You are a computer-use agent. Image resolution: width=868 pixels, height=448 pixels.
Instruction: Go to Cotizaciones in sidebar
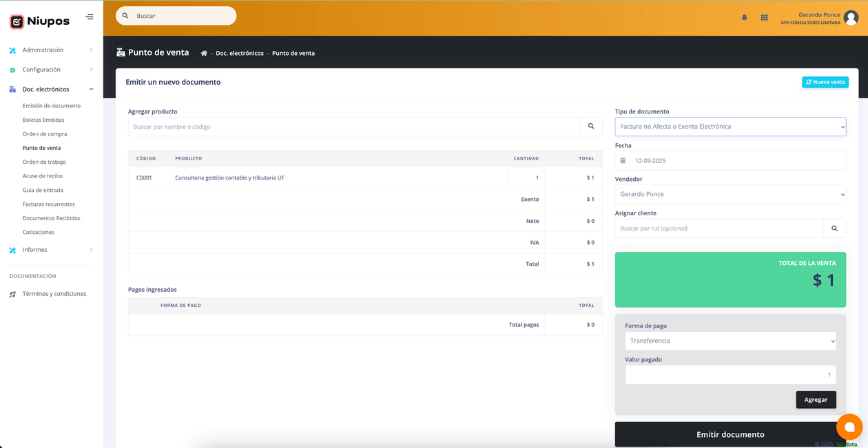point(39,233)
